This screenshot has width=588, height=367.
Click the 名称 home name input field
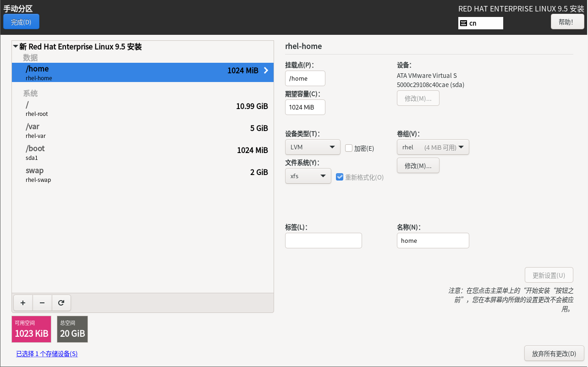[x=433, y=241]
